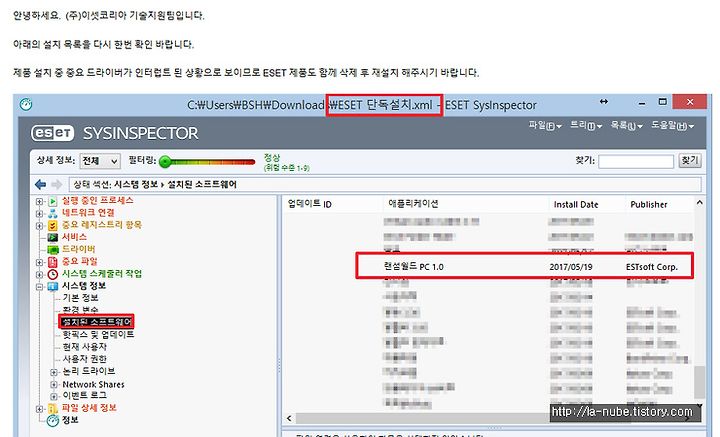720x437 pixels.
Task: Expand the Network Shares node
Action: [54, 385]
